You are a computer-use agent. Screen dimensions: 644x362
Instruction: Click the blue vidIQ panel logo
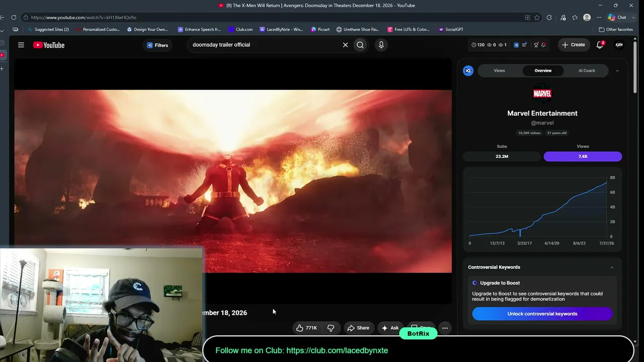click(x=468, y=71)
